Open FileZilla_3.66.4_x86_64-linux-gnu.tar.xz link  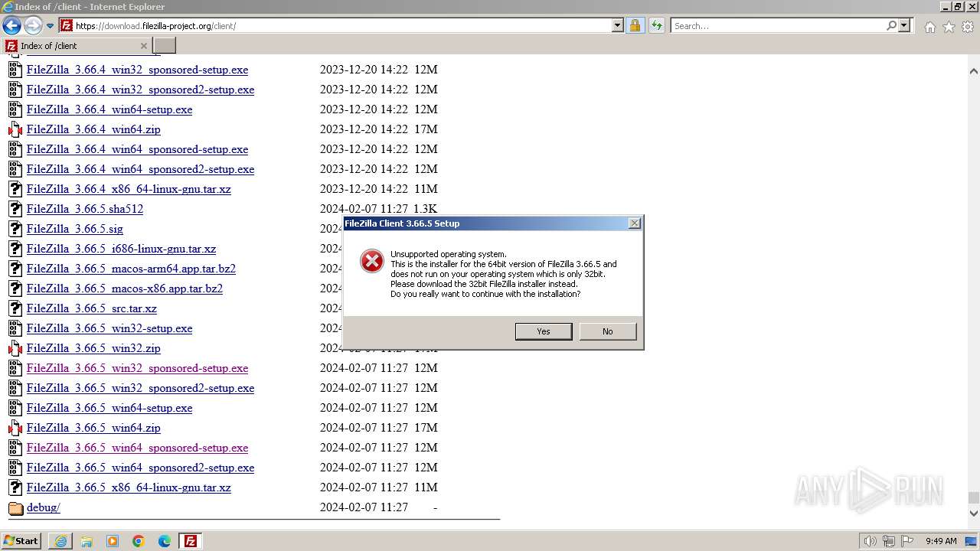(129, 189)
